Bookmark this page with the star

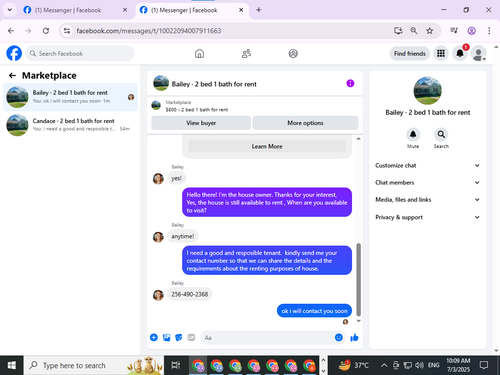(x=429, y=31)
